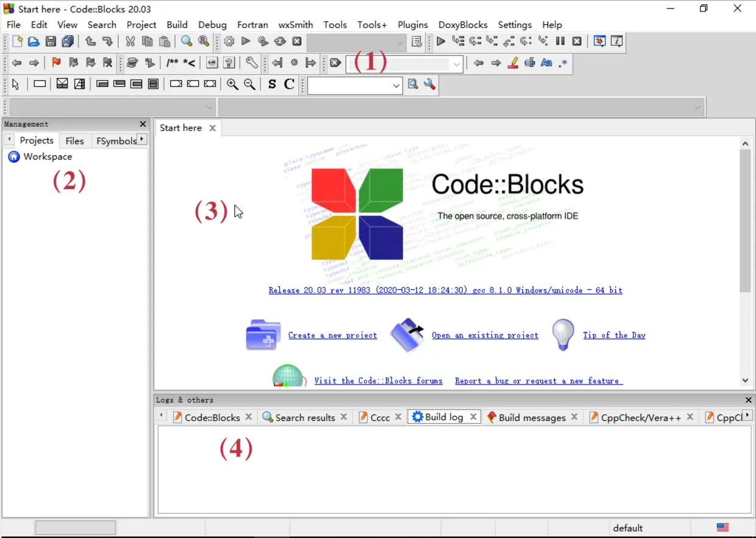Open the File menu
This screenshot has width=756, height=538.
(13, 25)
